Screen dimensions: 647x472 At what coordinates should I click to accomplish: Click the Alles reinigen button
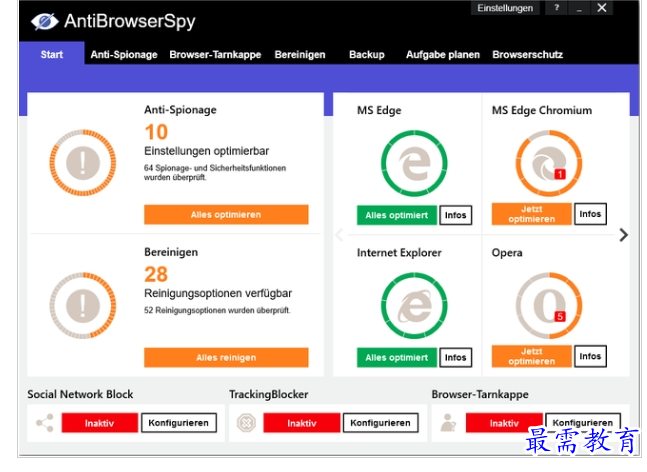pos(226,357)
